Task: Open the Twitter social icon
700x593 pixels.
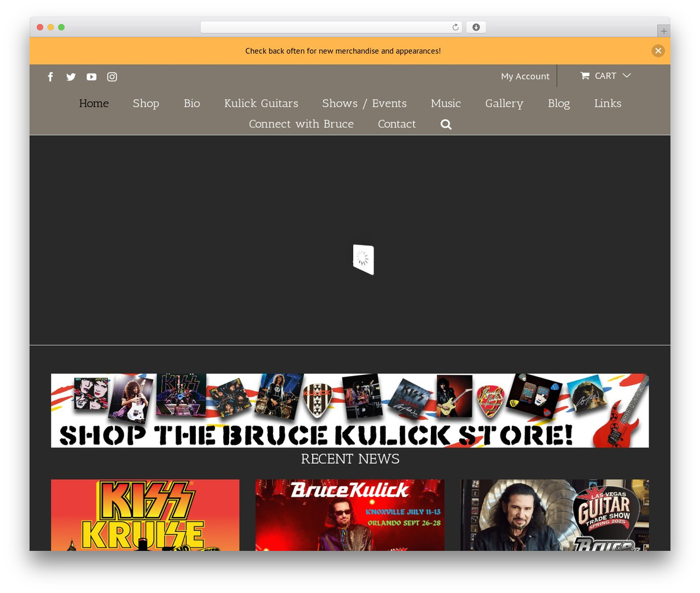Action: 71,77
